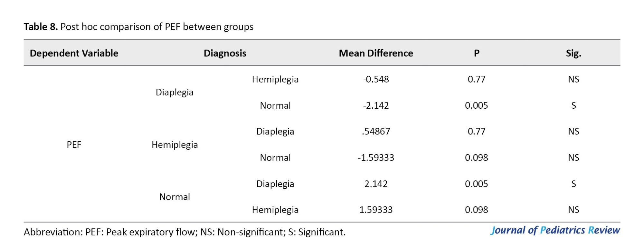Select the Hemiplegia group cell in the first Diagnosis column

(x=175, y=145)
